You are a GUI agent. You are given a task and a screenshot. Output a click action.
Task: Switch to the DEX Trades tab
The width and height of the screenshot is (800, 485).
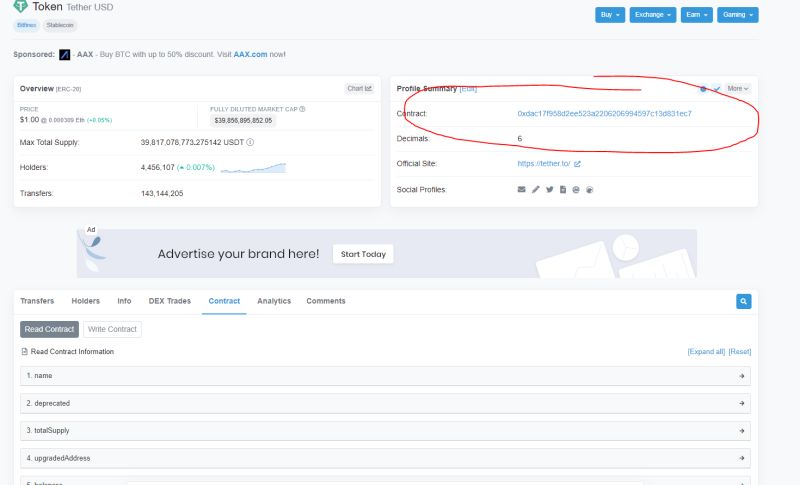170,301
